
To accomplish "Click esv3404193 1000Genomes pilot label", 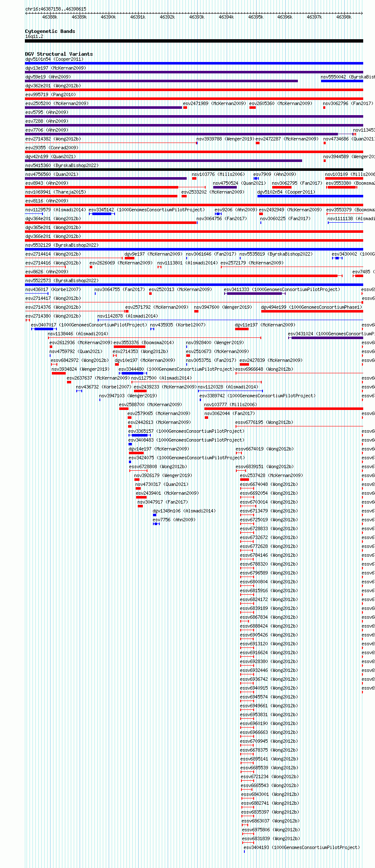I will point(302,847).
